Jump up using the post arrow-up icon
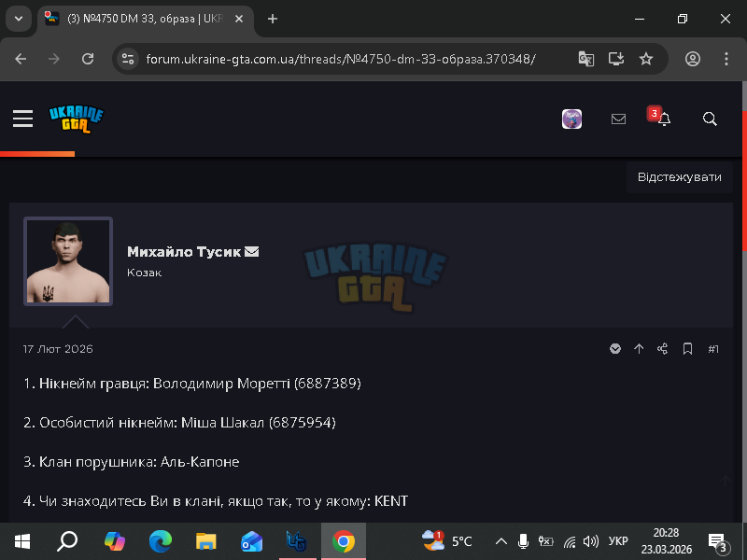Screen dimensions: 747x560 [639, 349]
